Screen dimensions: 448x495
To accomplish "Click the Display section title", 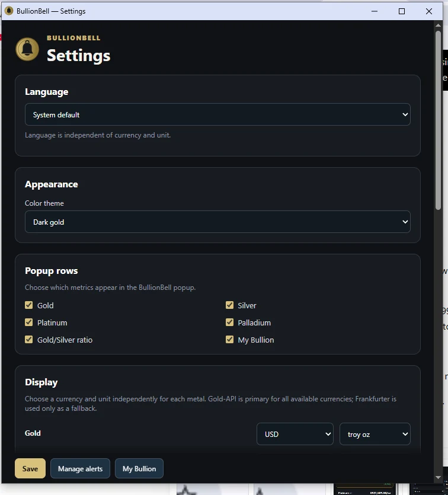I will (41, 382).
